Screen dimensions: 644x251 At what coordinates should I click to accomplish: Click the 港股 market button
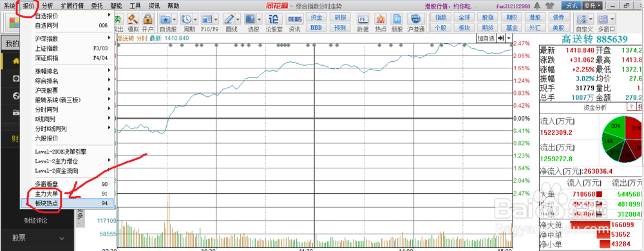tap(535, 17)
